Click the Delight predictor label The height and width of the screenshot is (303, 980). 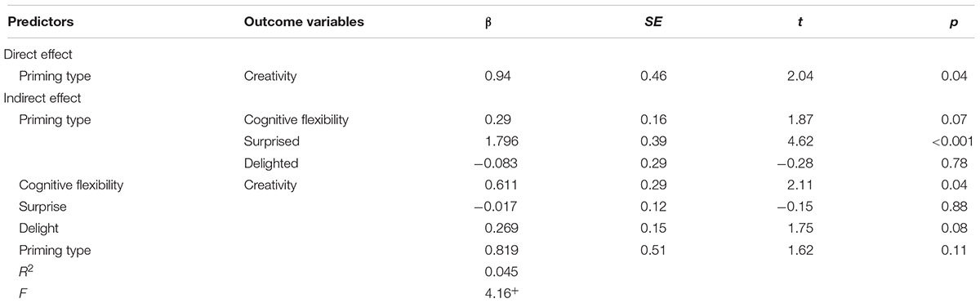39,229
